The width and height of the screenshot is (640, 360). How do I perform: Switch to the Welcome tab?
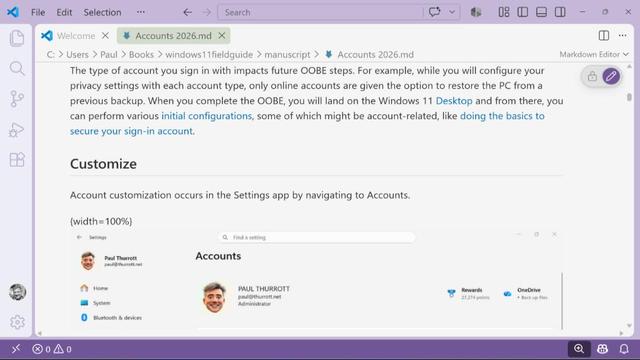tap(76, 36)
